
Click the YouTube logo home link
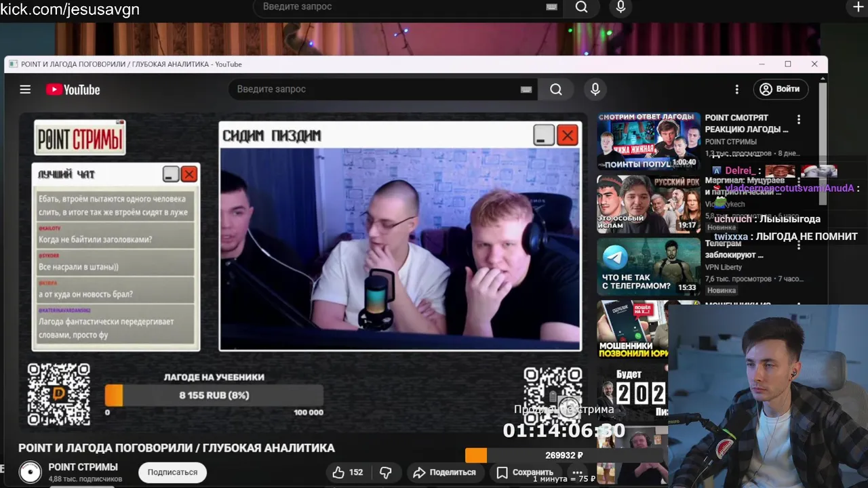(73, 89)
